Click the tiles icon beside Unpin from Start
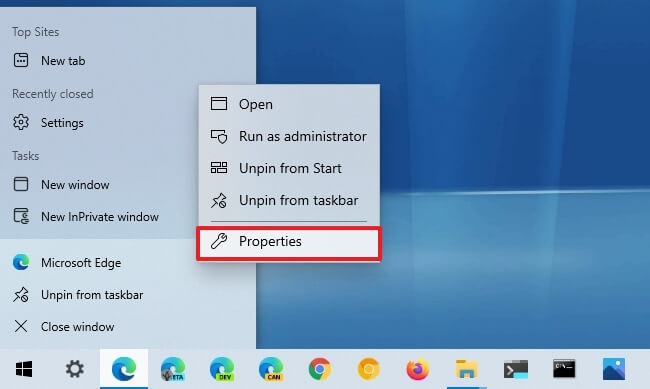 click(219, 168)
